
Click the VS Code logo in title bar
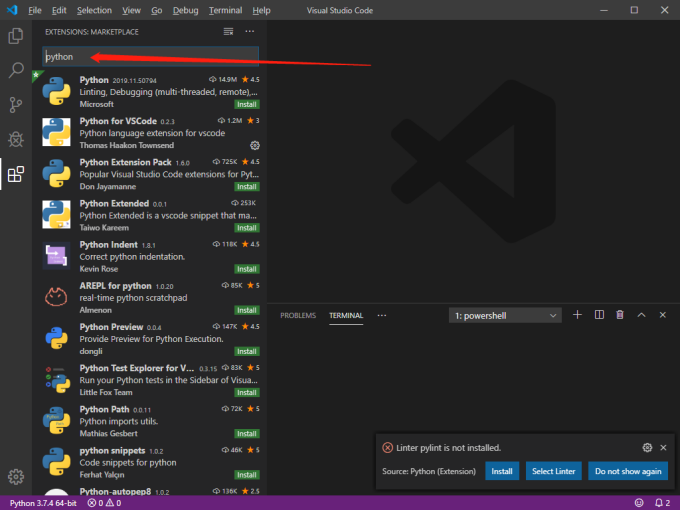[x=12, y=10]
